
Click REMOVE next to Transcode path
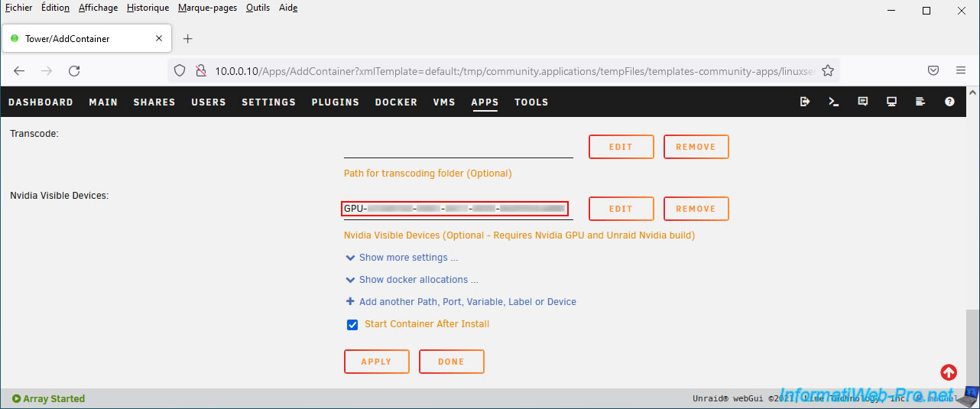(696, 147)
